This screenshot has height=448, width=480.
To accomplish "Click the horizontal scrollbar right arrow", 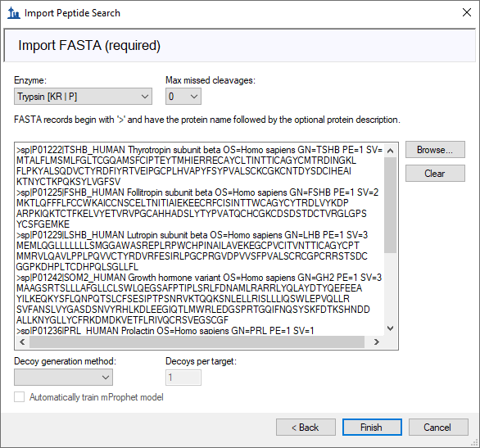I will (377, 342).
